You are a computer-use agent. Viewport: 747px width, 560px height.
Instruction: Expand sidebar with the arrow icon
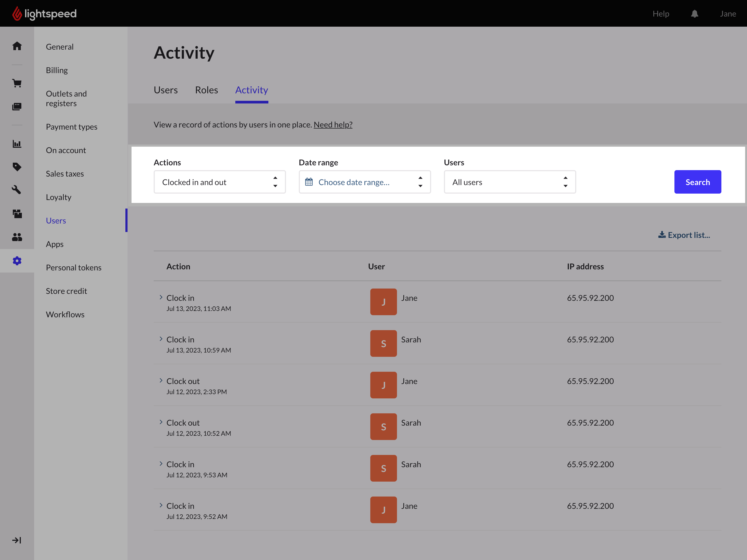tap(17, 540)
